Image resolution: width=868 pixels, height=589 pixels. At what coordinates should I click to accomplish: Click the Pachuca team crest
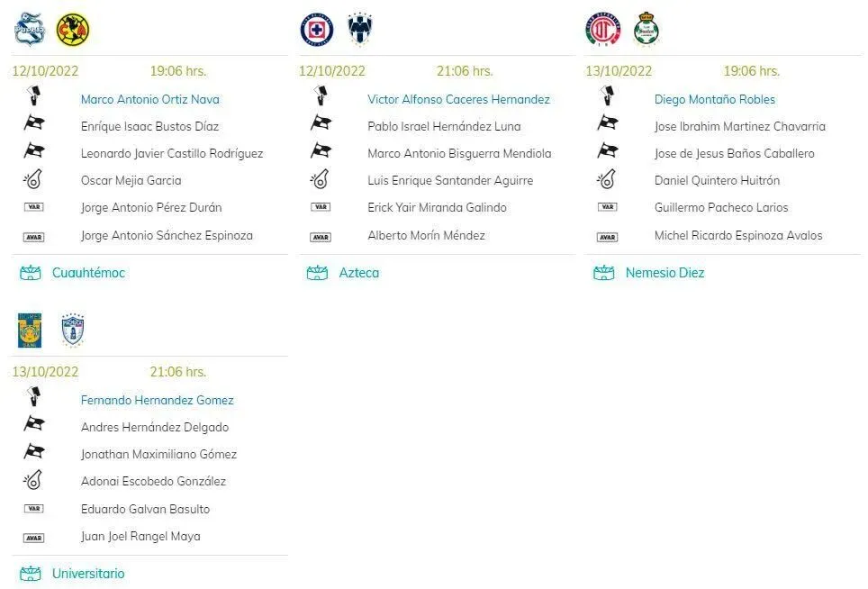(x=73, y=330)
